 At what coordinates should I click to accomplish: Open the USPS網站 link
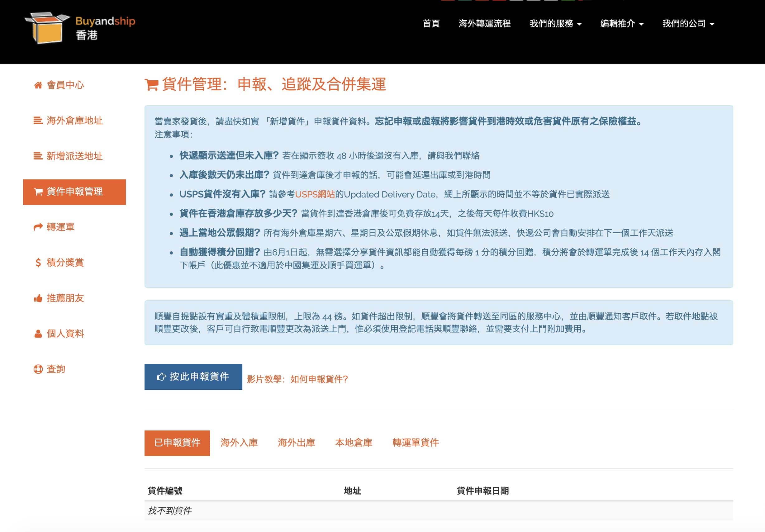tap(315, 195)
